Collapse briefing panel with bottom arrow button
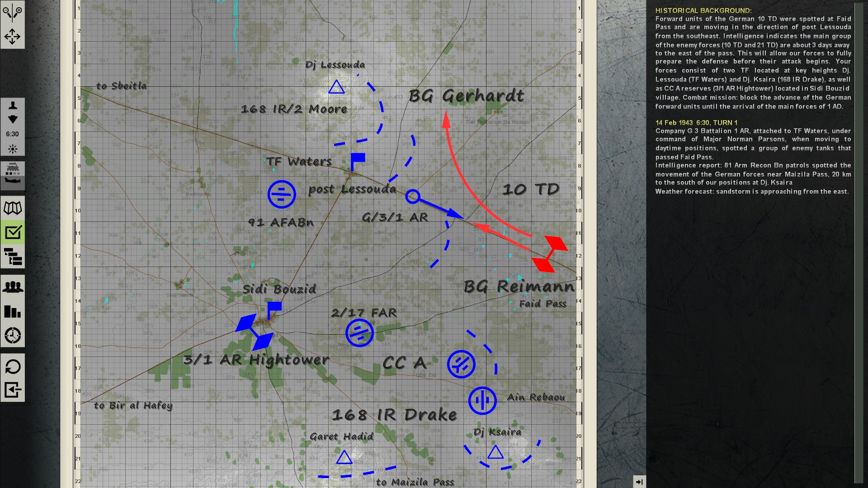This screenshot has height=488, width=868. click(x=639, y=482)
